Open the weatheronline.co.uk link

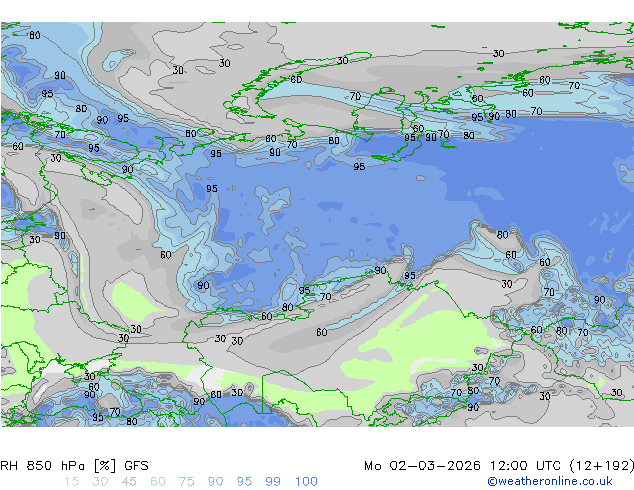[550, 481]
